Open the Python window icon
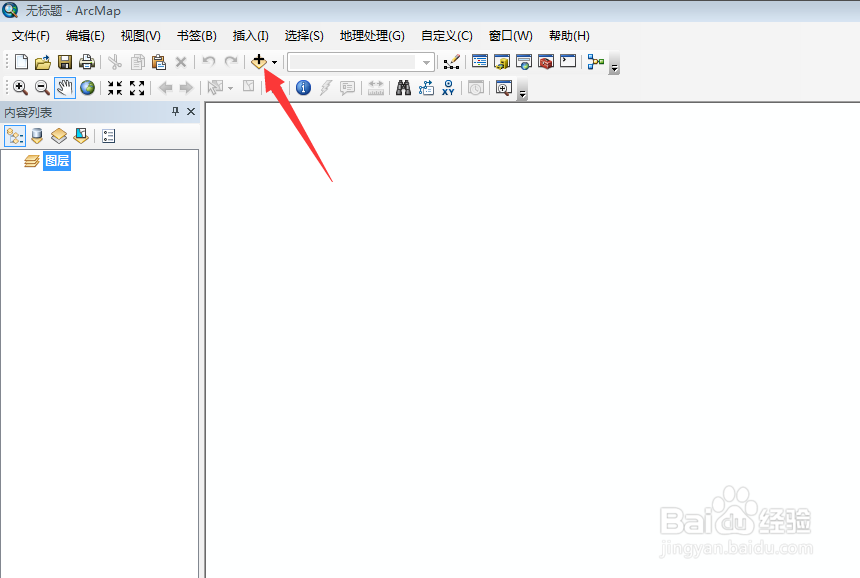The width and height of the screenshot is (860, 578). (x=568, y=61)
